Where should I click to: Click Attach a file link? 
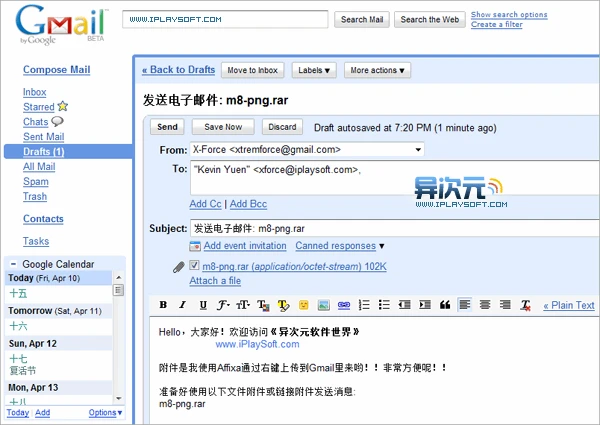[x=215, y=281]
